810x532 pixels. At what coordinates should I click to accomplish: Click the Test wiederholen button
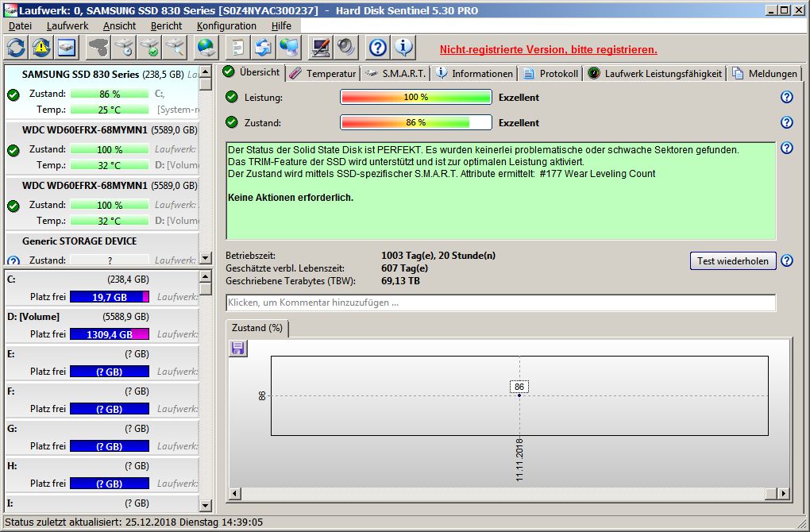click(x=732, y=260)
